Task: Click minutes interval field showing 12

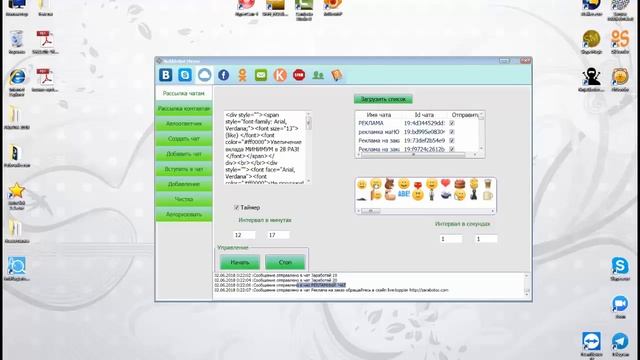Action: 244,235
